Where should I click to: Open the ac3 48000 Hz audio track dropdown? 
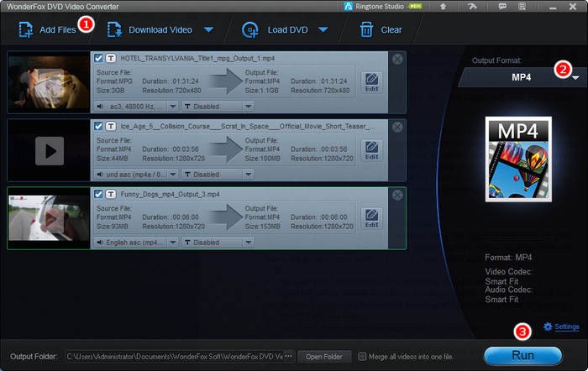pos(172,107)
